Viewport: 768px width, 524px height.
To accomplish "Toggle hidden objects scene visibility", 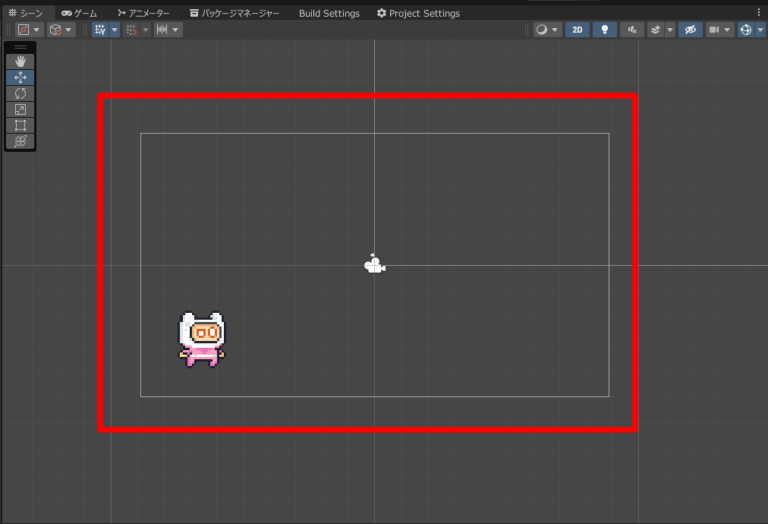I will 690,30.
